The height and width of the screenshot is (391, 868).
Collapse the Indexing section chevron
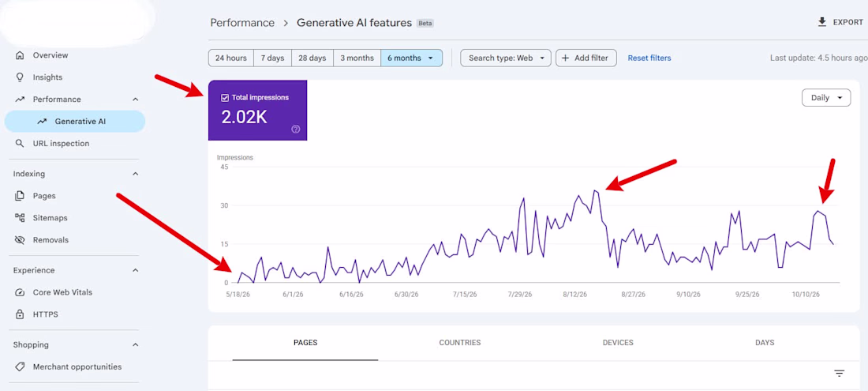(136, 174)
